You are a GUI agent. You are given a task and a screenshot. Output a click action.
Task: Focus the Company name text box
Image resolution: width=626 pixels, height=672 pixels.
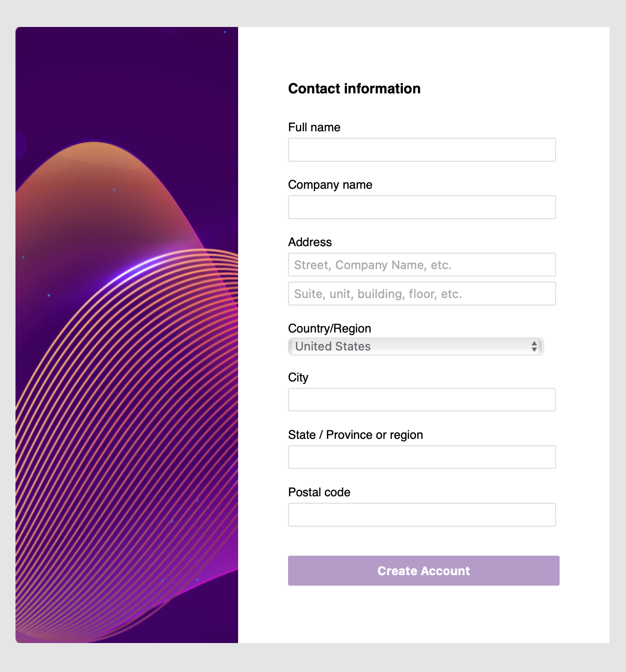pyautogui.click(x=422, y=207)
